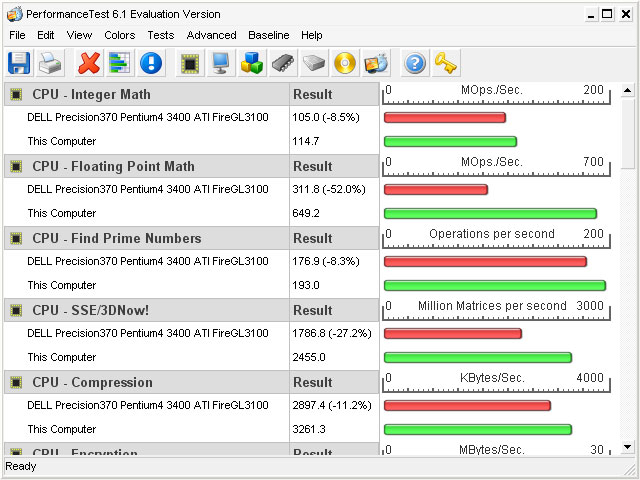Click the chip icon beside CPU - Find Prime Numbers

16,238
